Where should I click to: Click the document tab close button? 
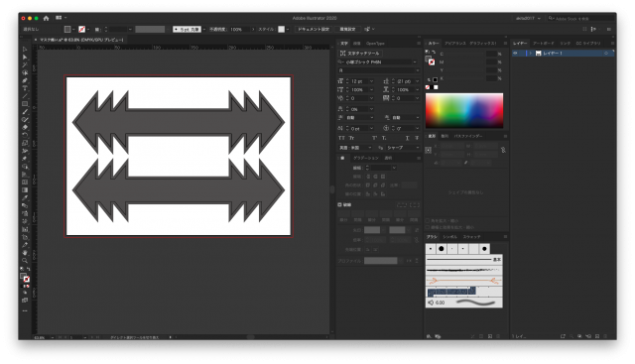click(36, 40)
